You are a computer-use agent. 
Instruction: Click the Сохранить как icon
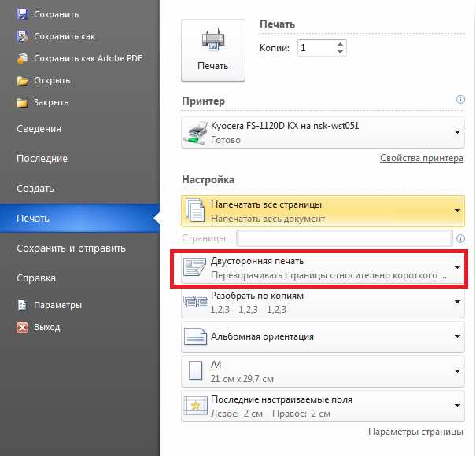coord(21,36)
